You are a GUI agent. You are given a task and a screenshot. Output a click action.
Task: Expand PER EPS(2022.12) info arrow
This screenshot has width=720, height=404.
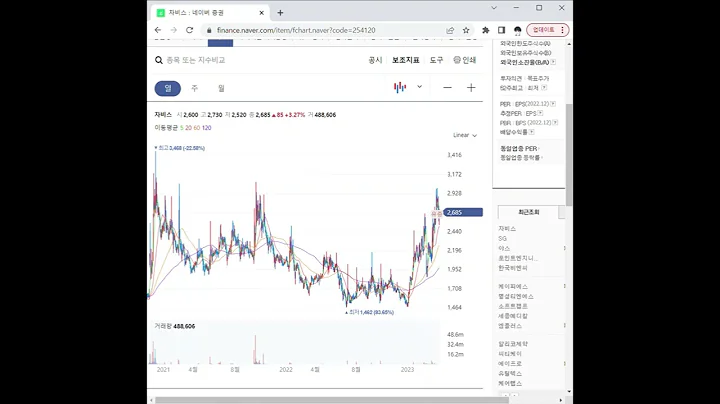click(x=553, y=104)
